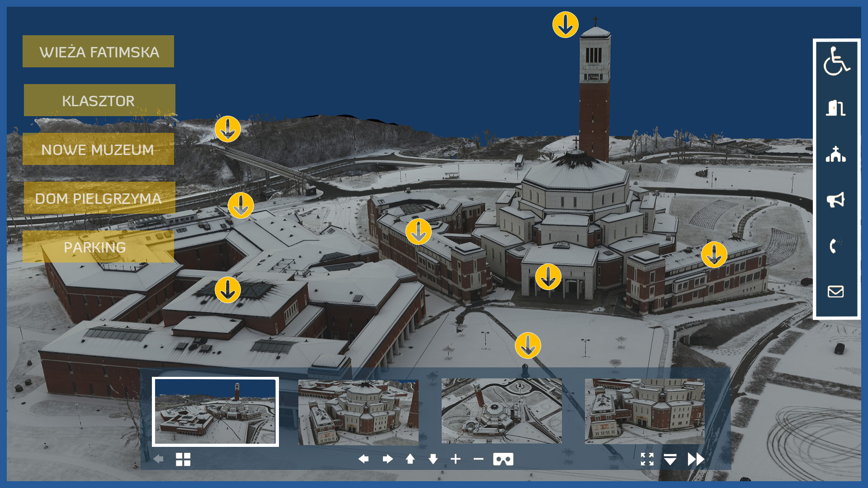
Task: Select the PARKING button
Action: coord(98,247)
